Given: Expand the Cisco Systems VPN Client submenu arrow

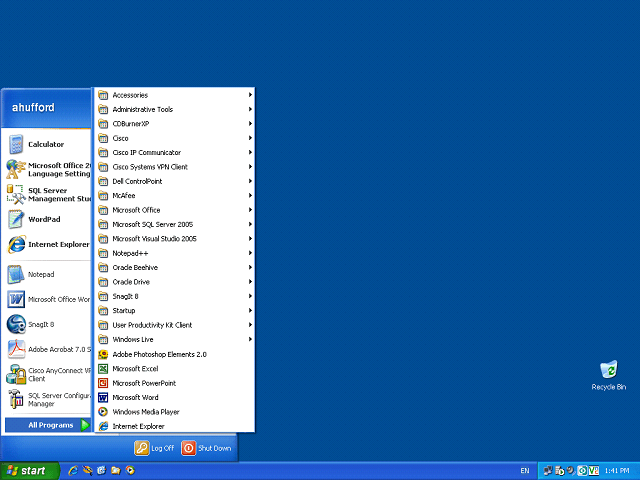Looking at the screenshot, I should point(250,167).
